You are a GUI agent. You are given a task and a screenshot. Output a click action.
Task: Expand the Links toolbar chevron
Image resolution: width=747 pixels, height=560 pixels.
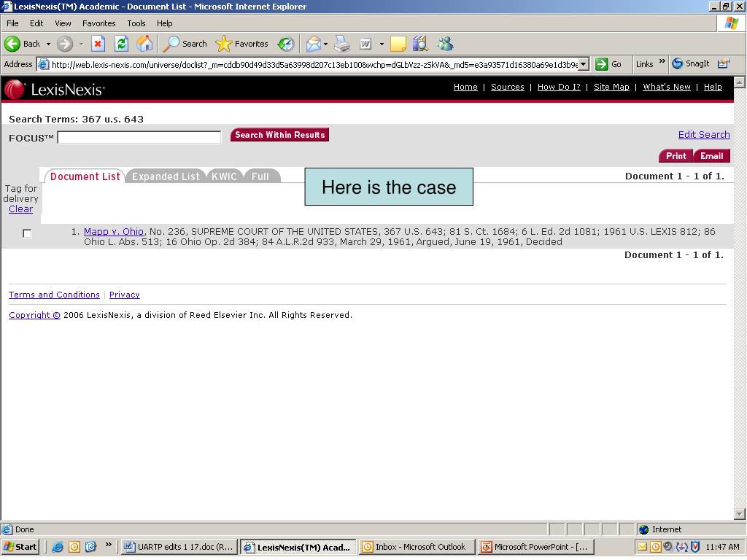pyautogui.click(x=662, y=61)
